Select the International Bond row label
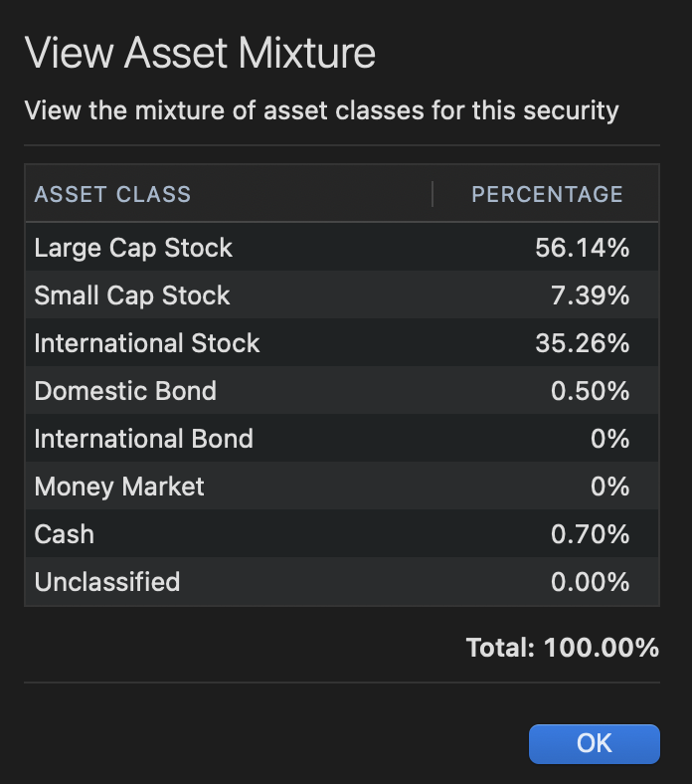The height and width of the screenshot is (784, 692). 144,439
